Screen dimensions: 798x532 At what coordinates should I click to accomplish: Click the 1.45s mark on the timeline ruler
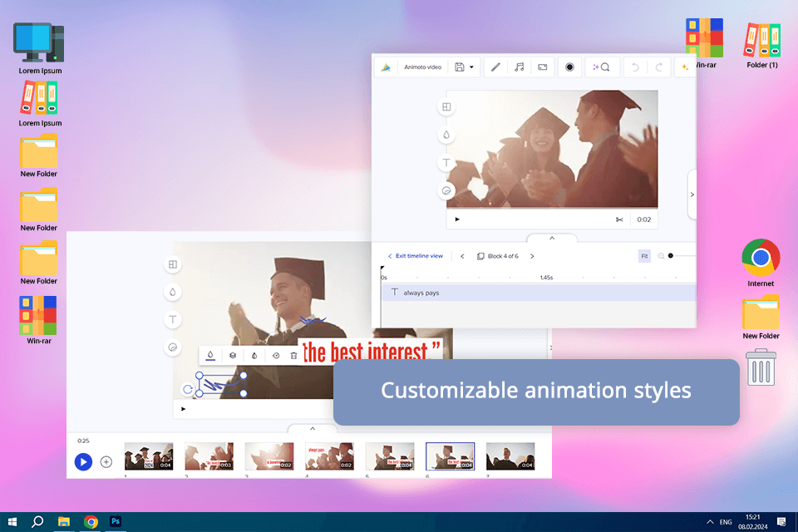tap(546, 278)
